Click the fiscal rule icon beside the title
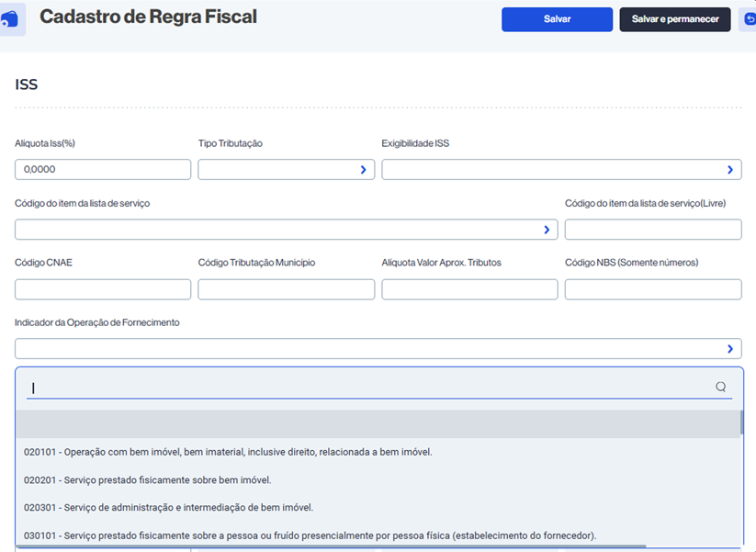756x552 pixels. click(x=10, y=19)
